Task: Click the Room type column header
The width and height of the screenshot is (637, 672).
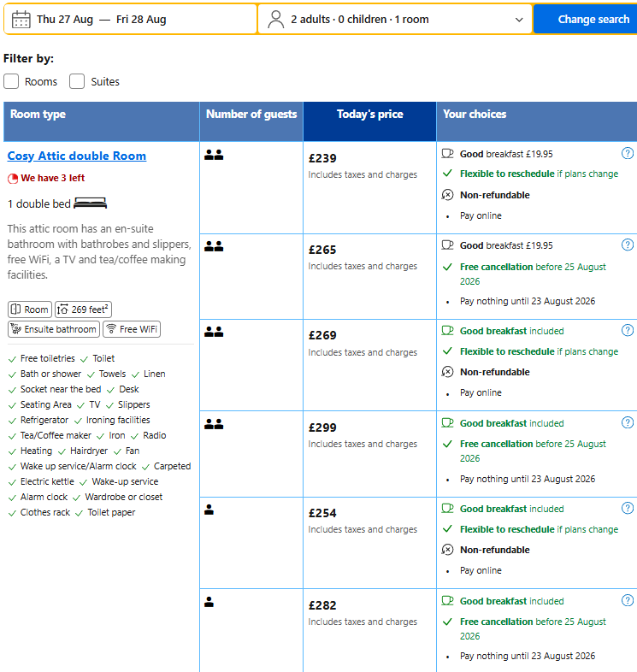Action: (x=102, y=121)
